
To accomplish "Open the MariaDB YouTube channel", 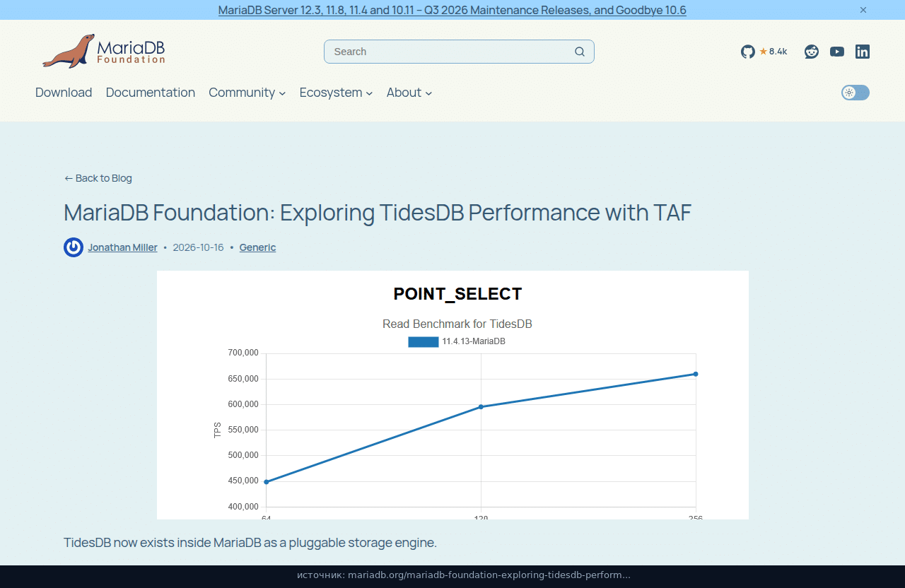I will click(x=837, y=52).
